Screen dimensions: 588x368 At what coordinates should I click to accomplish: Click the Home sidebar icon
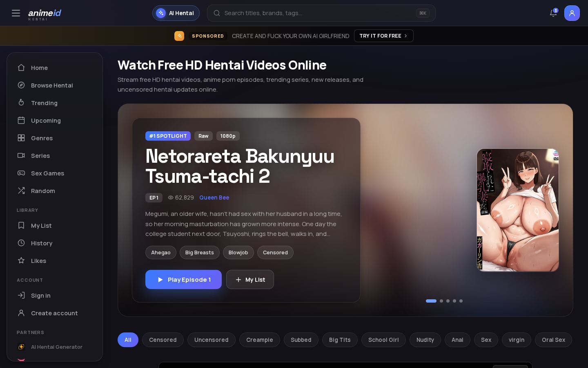pos(21,67)
